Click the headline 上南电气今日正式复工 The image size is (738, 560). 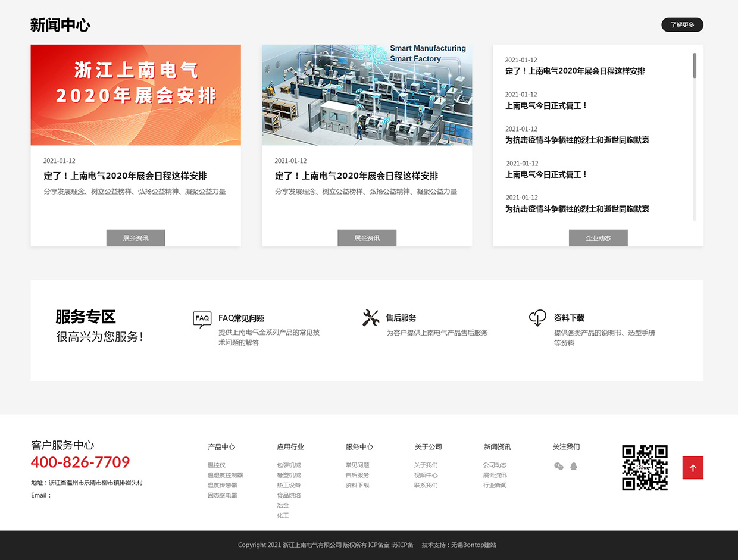coord(545,105)
